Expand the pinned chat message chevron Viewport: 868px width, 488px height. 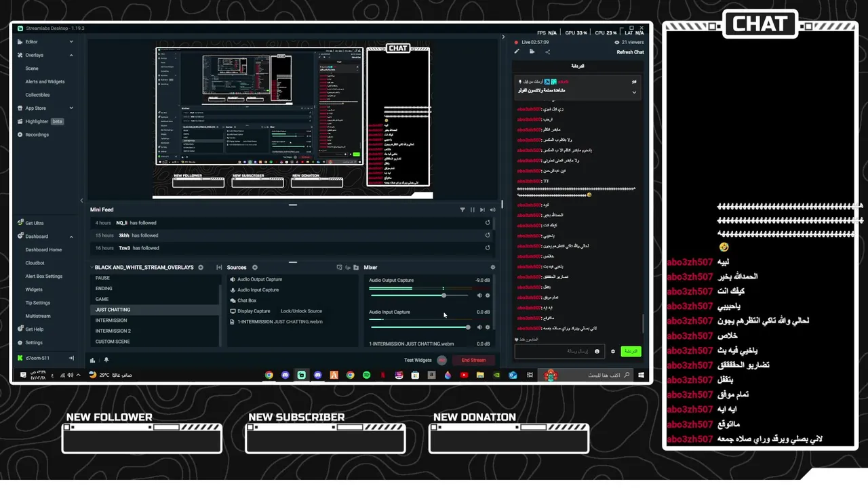(x=634, y=92)
